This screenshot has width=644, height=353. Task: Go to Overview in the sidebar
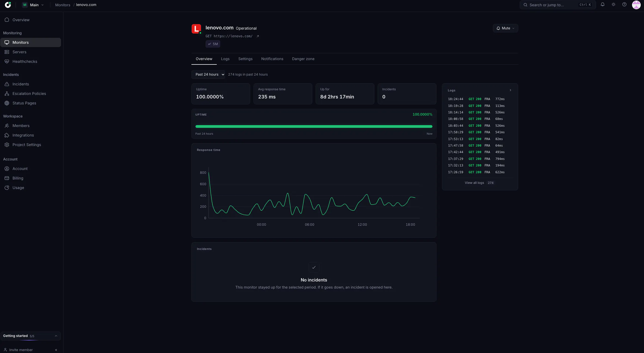pyautogui.click(x=30, y=20)
